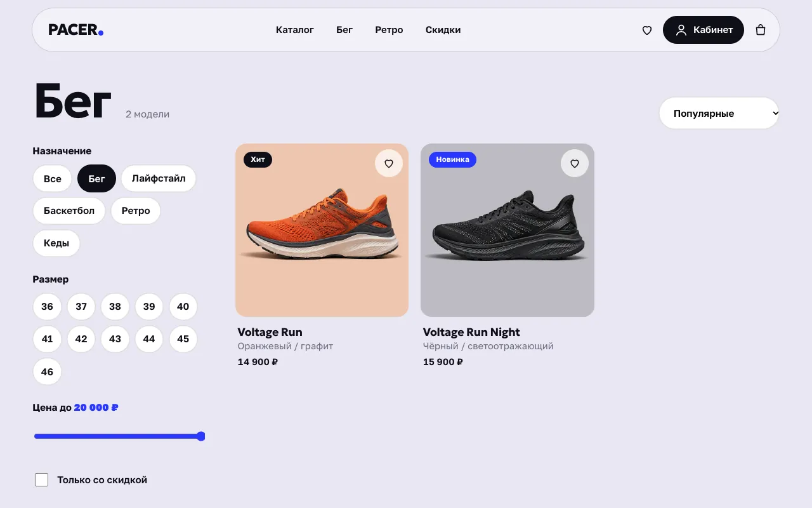This screenshot has width=812, height=508.
Task: Open 'Каталог' in the top navigation
Action: tap(295, 30)
